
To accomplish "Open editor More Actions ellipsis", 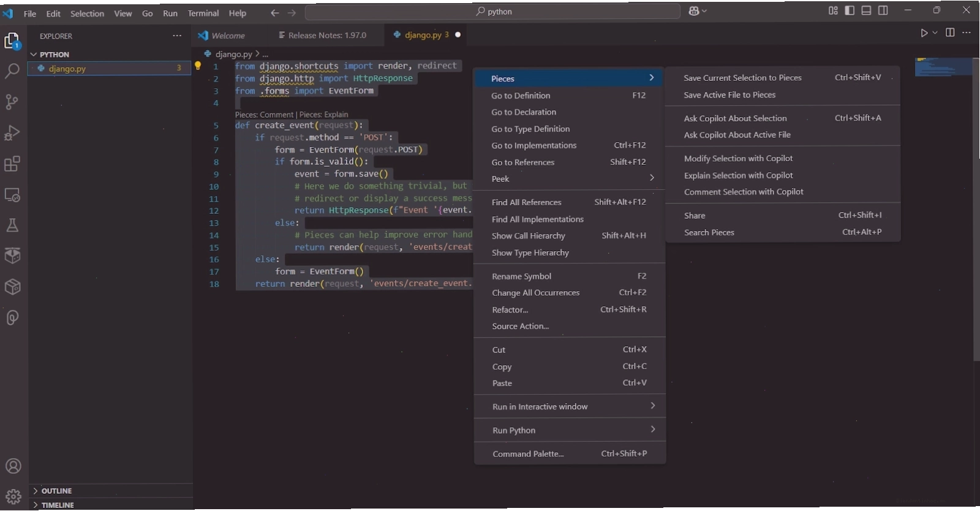I will click(x=967, y=33).
